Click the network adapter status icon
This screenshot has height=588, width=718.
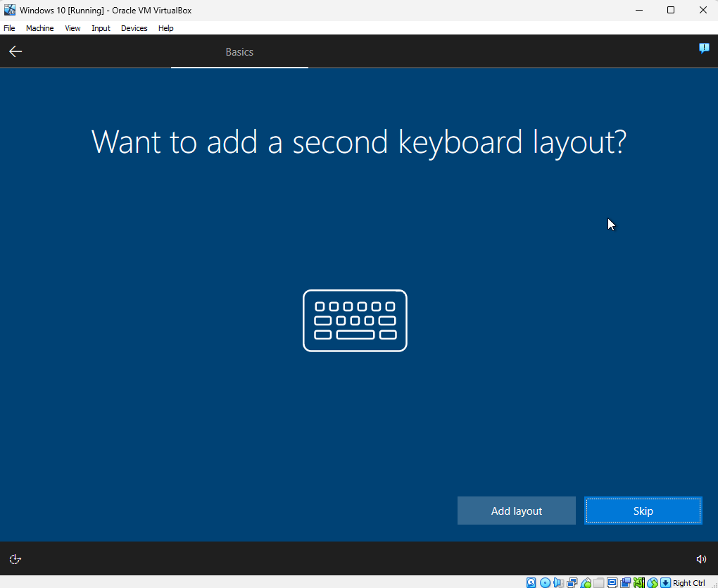[x=572, y=582]
